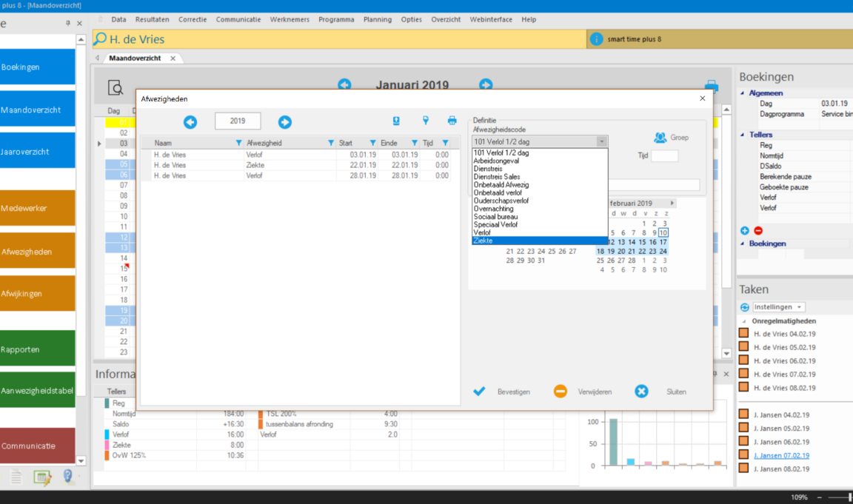Tick the checkbox for J. Jansen 05.02.19
This screenshot has height=504, width=853.
click(x=744, y=428)
